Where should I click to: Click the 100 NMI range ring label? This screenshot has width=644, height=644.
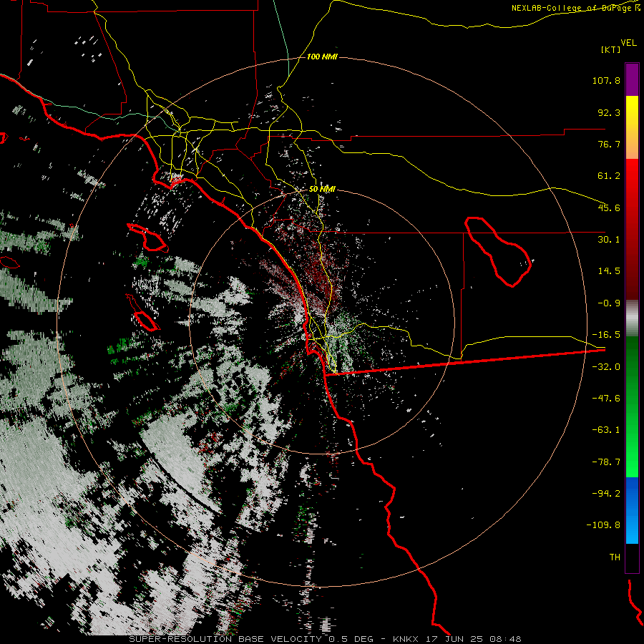tap(322, 57)
